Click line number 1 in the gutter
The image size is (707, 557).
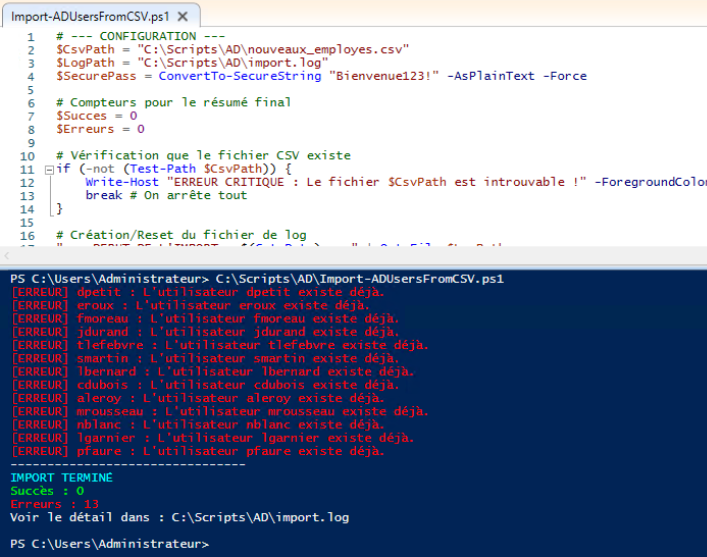point(32,36)
